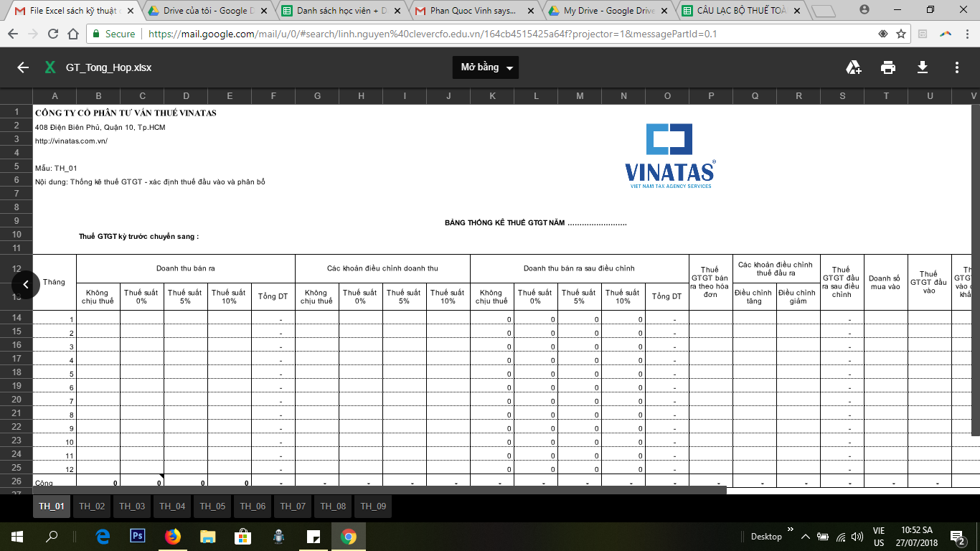This screenshot has width=980, height=551.
Task: Click the 'Điều chỉnh tăng' header cell
Action: coord(755,296)
